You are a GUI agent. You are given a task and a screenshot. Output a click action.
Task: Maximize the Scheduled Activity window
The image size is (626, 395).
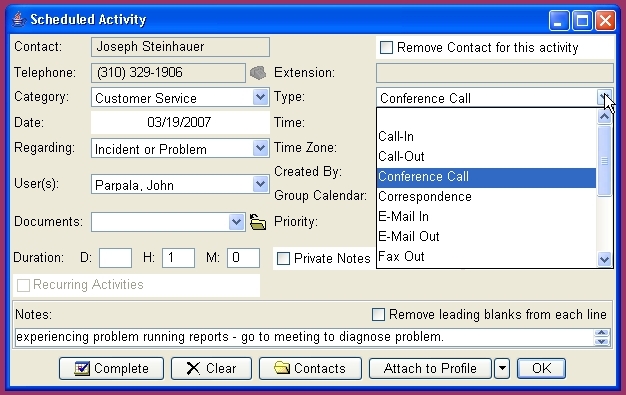point(582,20)
